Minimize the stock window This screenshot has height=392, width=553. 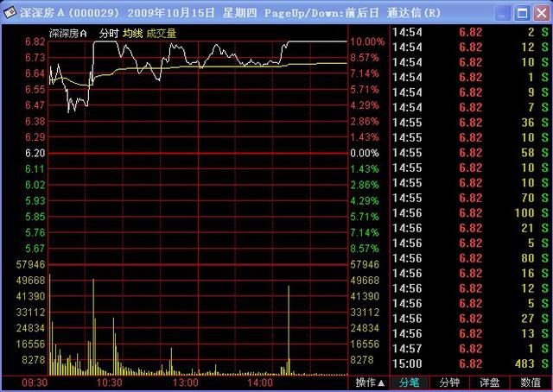503,14
